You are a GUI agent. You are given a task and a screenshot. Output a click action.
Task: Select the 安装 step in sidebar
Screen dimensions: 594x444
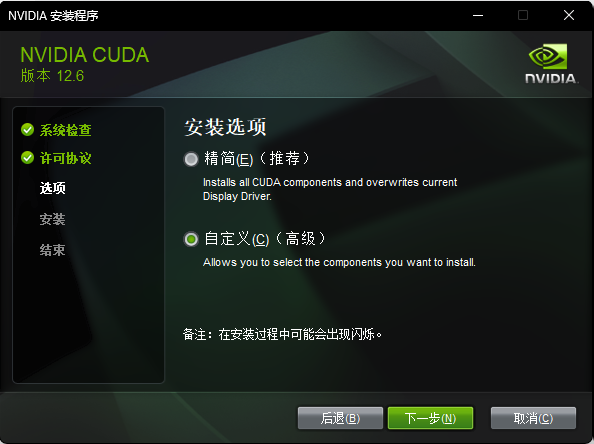click(53, 219)
